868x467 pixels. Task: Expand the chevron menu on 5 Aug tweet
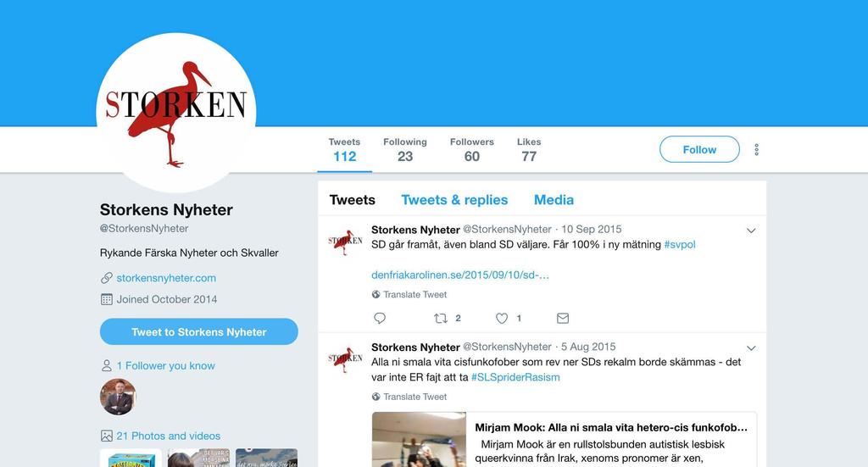pos(751,348)
